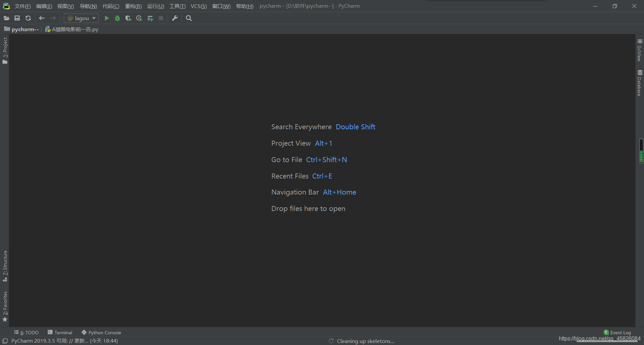Open the Event Log panel
The image size is (644, 345).
click(617, 332)
